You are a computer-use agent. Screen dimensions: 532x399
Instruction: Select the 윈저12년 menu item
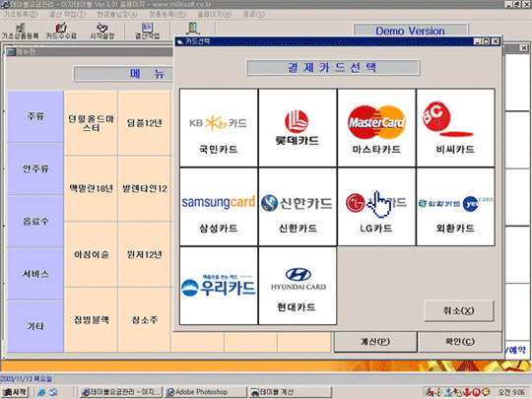[145, 254]
